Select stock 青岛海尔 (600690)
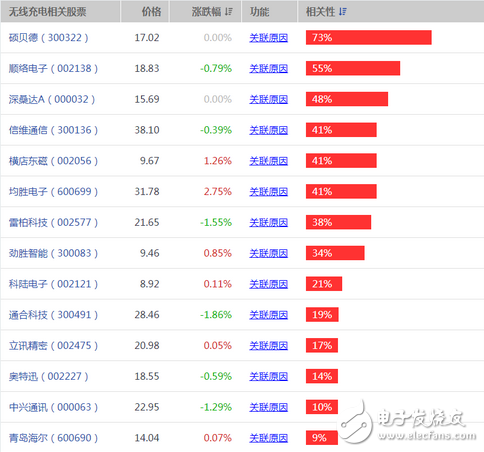Screen dimensions: 484x452 point(53,438)
